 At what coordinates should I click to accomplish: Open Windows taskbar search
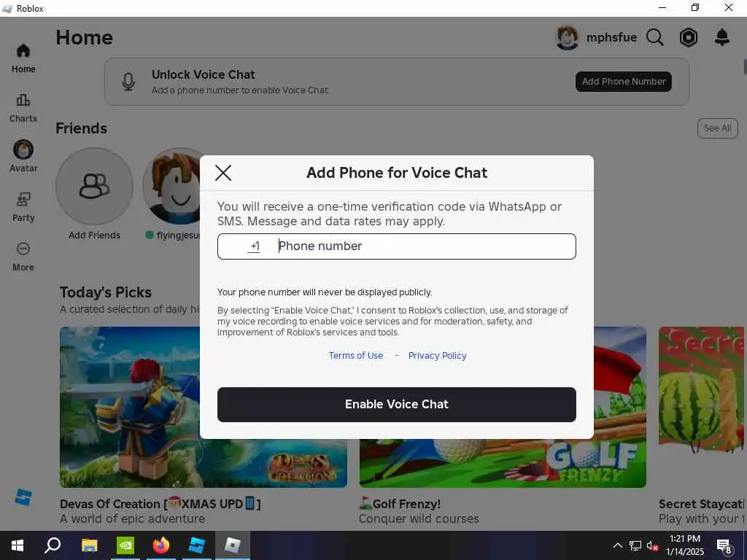(53, 545)
